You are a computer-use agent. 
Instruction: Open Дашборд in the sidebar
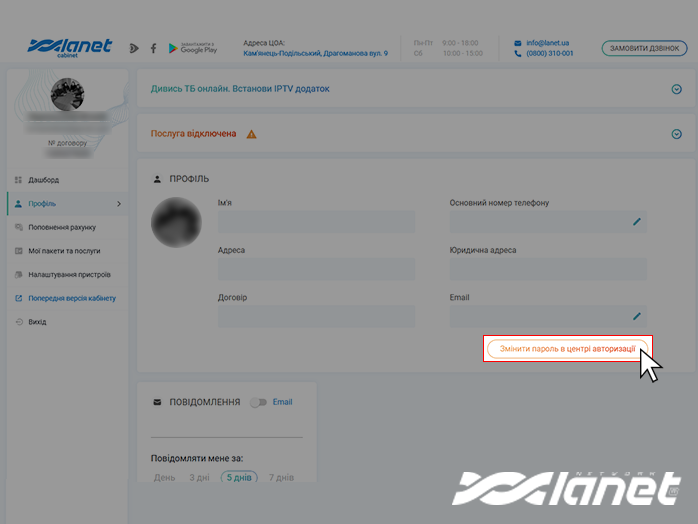point(43,180)
